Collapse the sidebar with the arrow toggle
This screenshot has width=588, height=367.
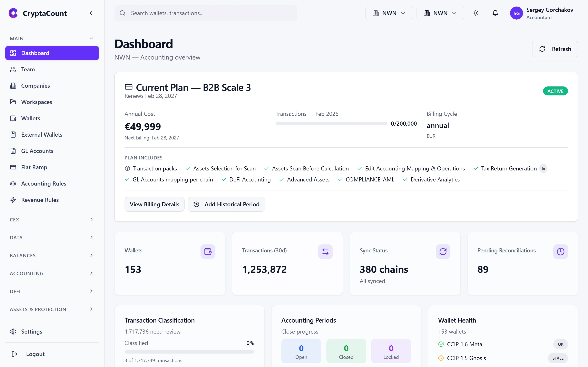coord(91,13)
